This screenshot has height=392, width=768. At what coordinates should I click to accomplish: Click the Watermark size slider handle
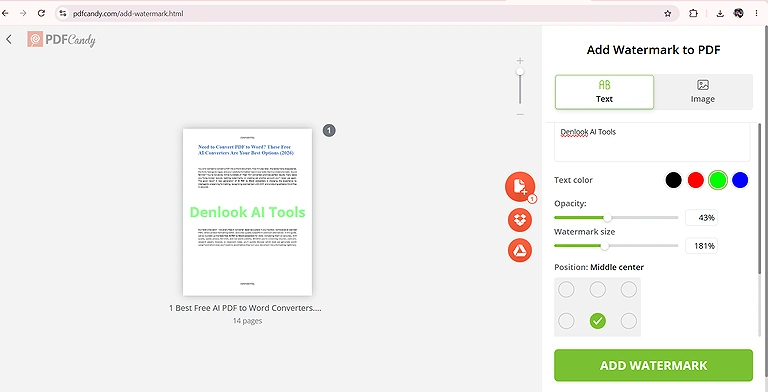(605, 246)
